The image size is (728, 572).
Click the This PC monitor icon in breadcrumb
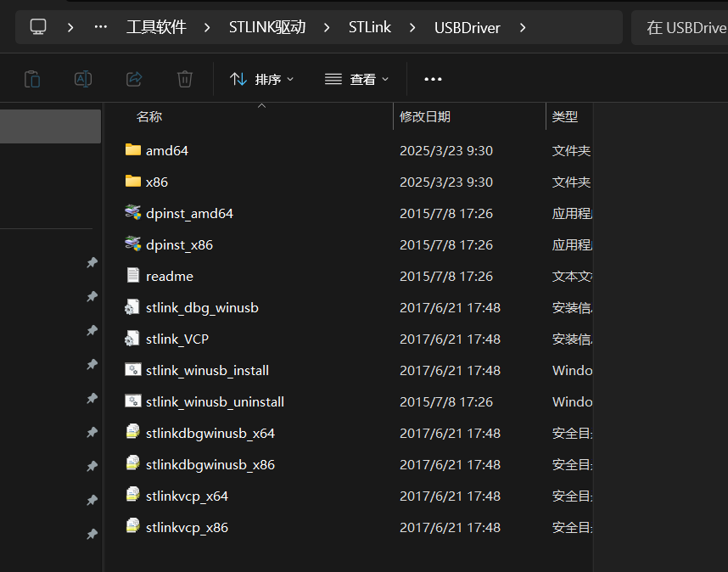point(38,27)
